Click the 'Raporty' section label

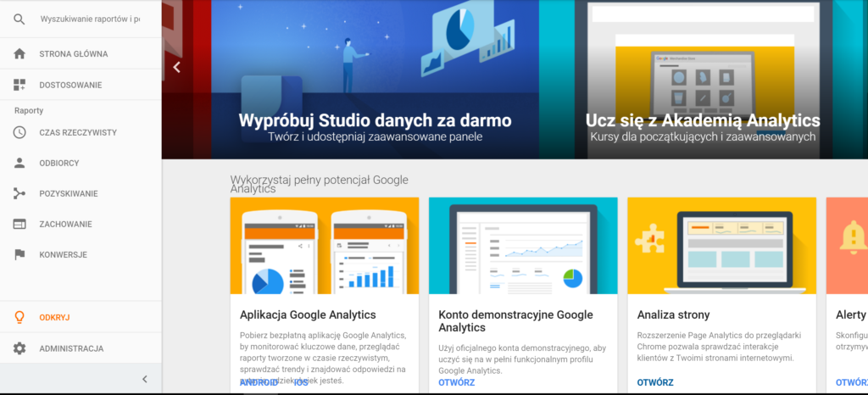(x=29, y=111)
